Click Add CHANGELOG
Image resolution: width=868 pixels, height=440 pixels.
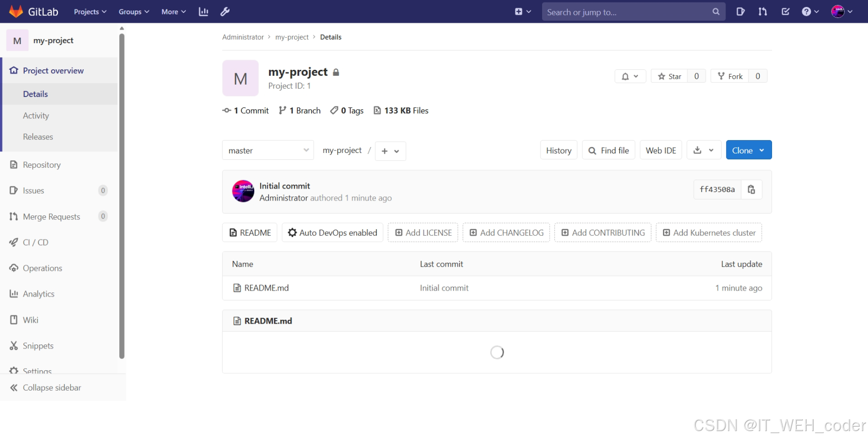pos(506,233)
